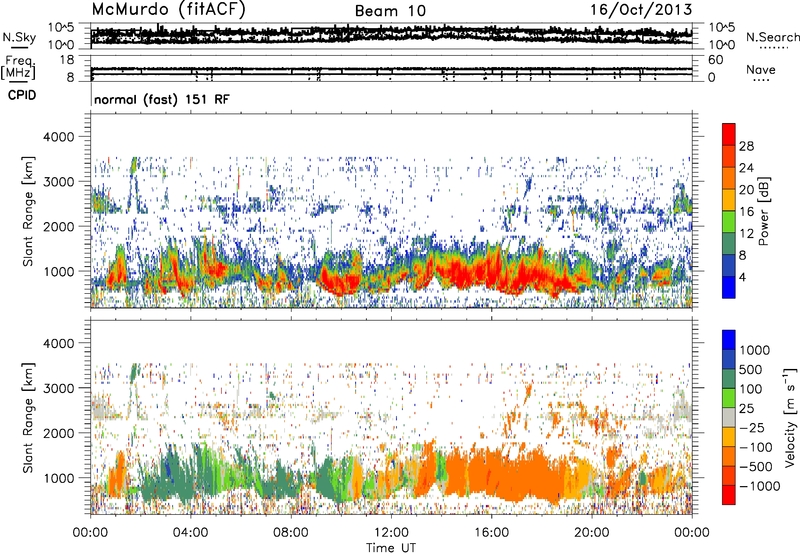Click the "Slant Range [km]" label of power panel
800x554 pixels.
tap(28, 211)
